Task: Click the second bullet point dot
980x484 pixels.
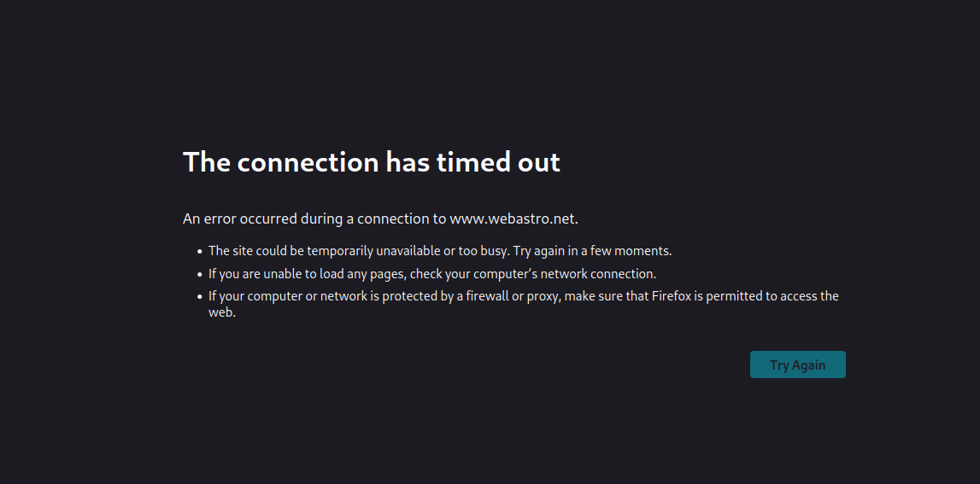Action: [200, 275]
